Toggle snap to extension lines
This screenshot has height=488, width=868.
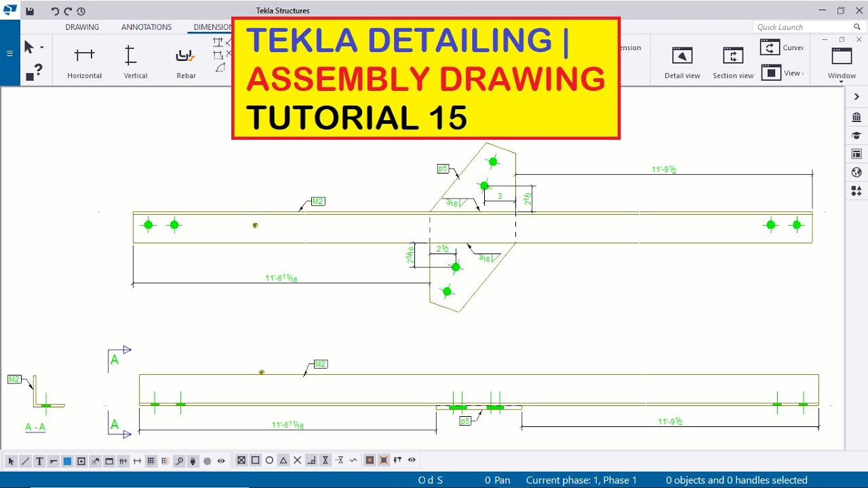pos(340,460)
